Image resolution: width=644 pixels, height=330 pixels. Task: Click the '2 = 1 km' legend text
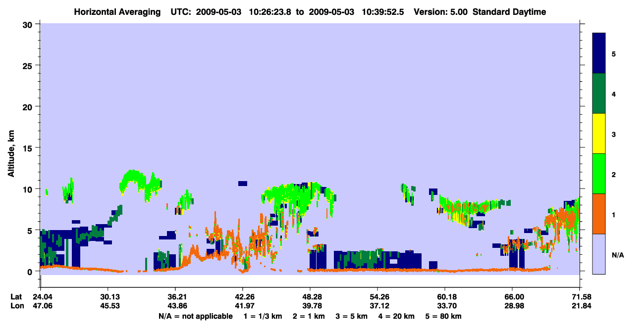click(309, 316)
